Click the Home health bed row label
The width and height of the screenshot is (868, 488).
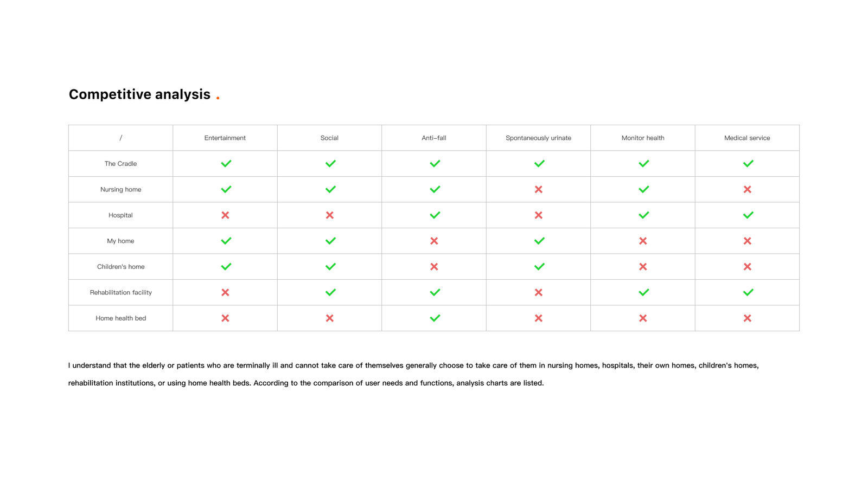(120, 318)
